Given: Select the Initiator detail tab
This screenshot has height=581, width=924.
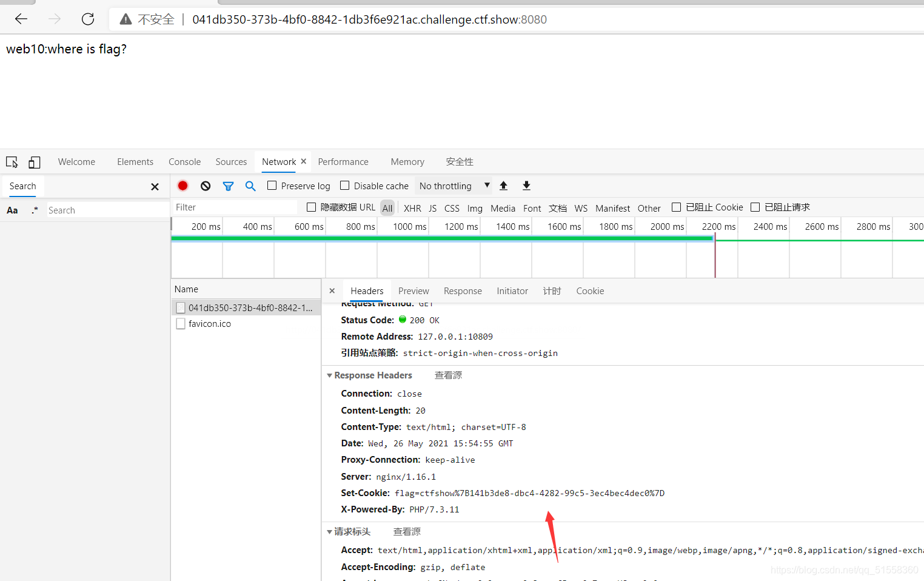Looking at the screenshot, I should click(512, 291).
